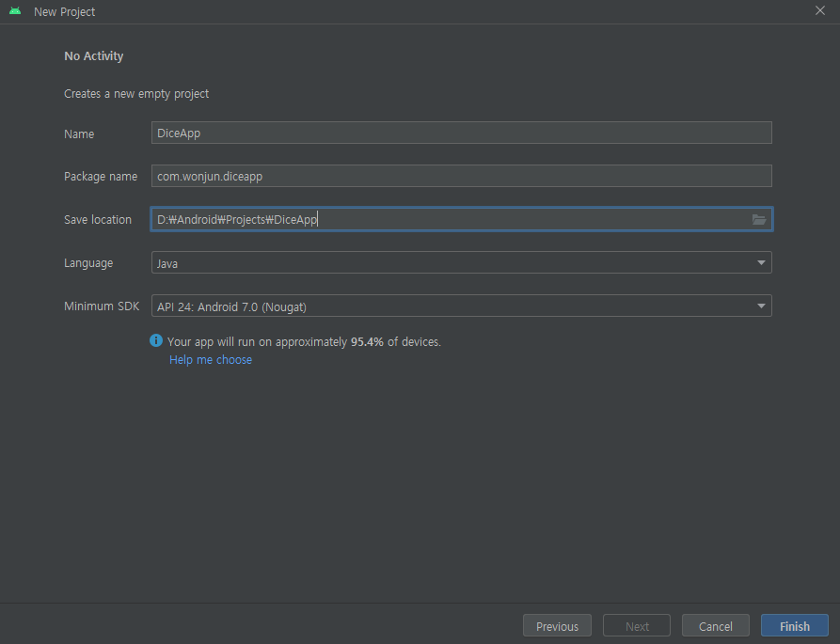This screenshot has height=644, width=840.
Task: Click the "Language" label text
Action: tap(88, 263)
